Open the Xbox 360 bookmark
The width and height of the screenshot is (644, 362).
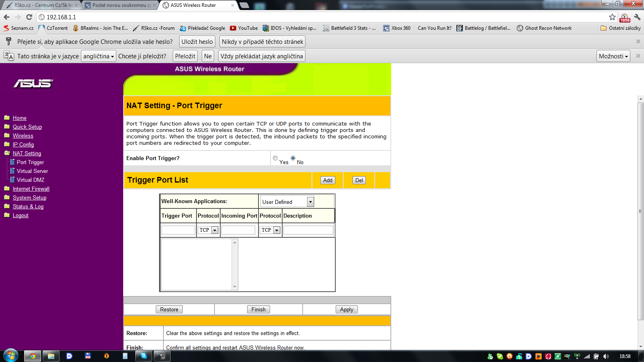(x=397, y=28)
